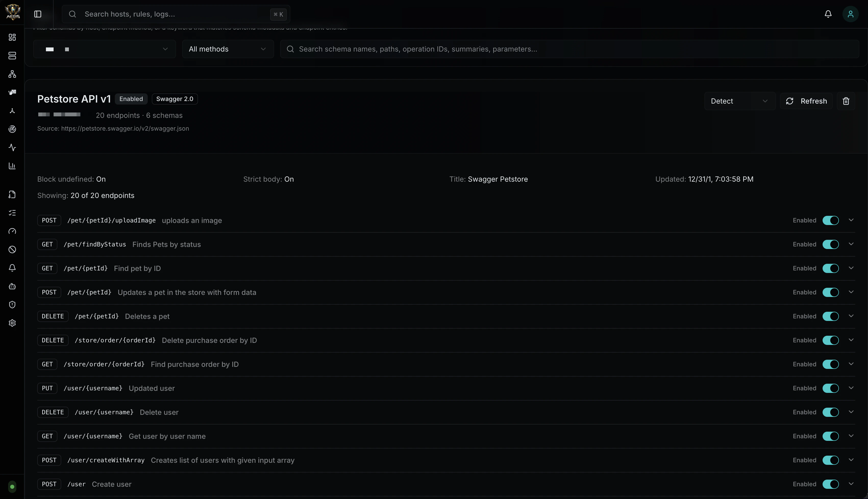Click the firewall icon in sidebar
The image size is (868, 499).
pyautogui.click(x=12, y=93)
